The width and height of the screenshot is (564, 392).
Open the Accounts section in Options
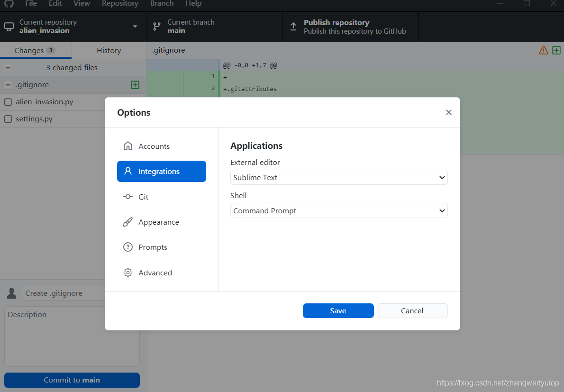pos(162,146)
